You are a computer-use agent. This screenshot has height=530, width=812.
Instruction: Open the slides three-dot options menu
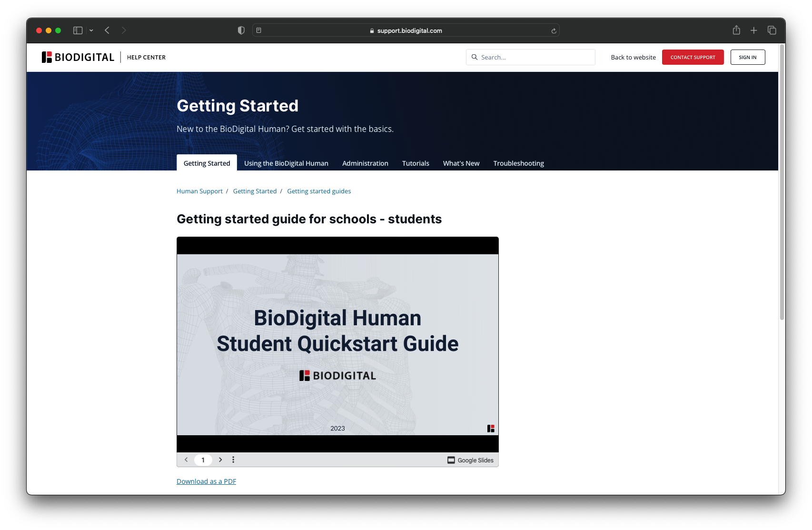(x=233, y=460)
